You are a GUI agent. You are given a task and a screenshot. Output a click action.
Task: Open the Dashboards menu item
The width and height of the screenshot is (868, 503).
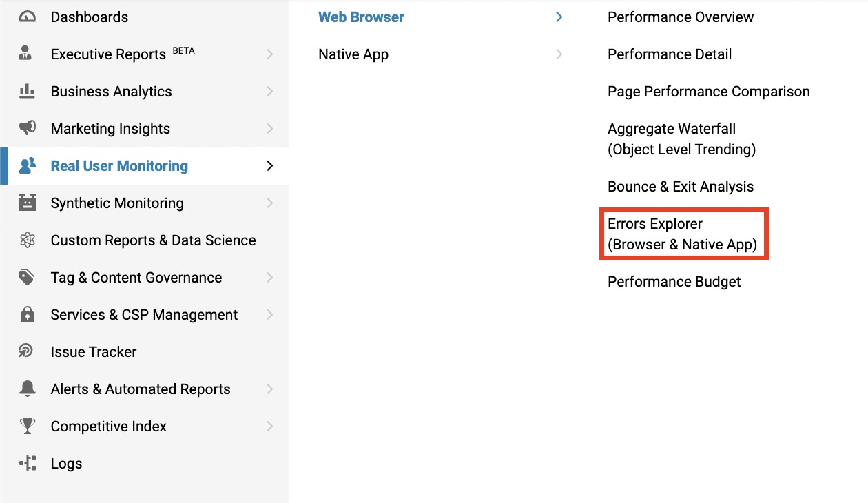click(x=145, y=17)
